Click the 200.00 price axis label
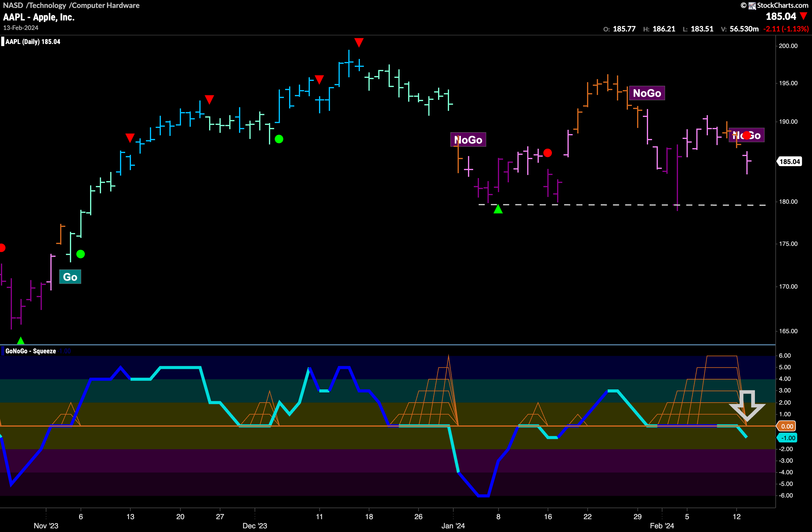The height and width of the screenshot is (532, 812). click(x=788, y=46)
